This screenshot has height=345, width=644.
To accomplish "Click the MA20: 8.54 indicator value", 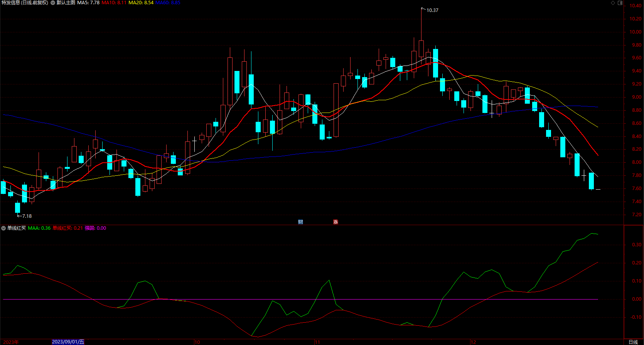I will 141,3.
